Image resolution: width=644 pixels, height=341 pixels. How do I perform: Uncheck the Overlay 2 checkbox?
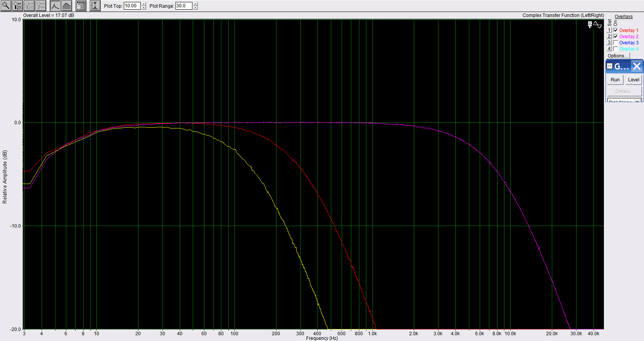click(616, 37)
